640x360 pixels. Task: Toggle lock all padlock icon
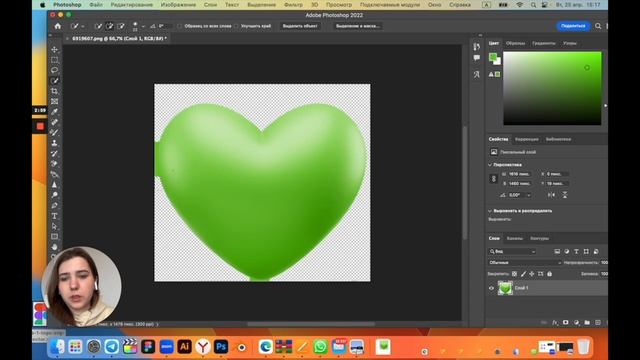549,274
